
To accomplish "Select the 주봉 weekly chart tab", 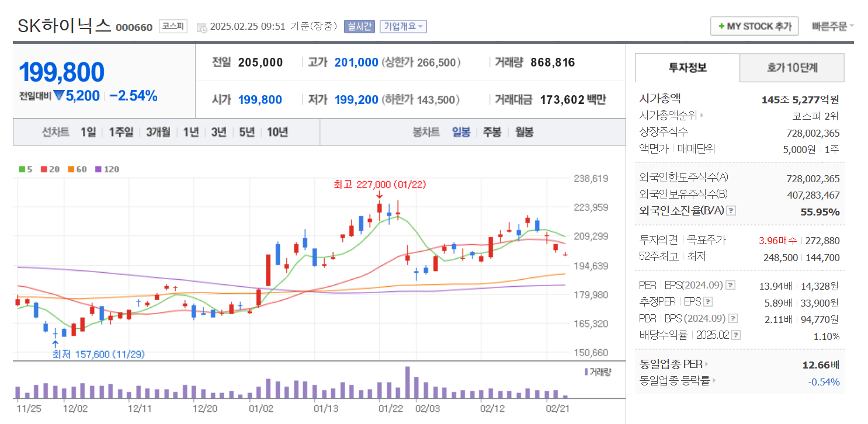I will click(492, 132).
